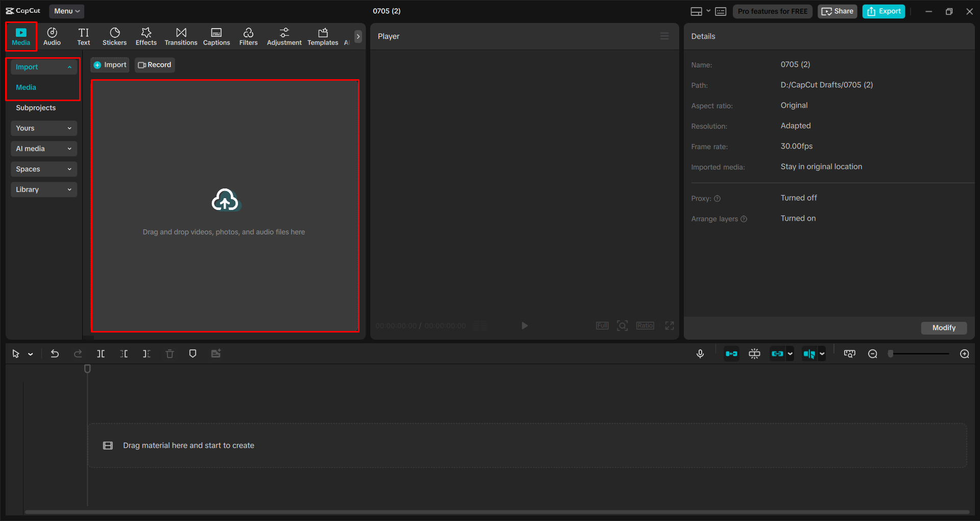
Task: Open the Transitions panel
Action: pyautogui.click(x=181, y=36)
